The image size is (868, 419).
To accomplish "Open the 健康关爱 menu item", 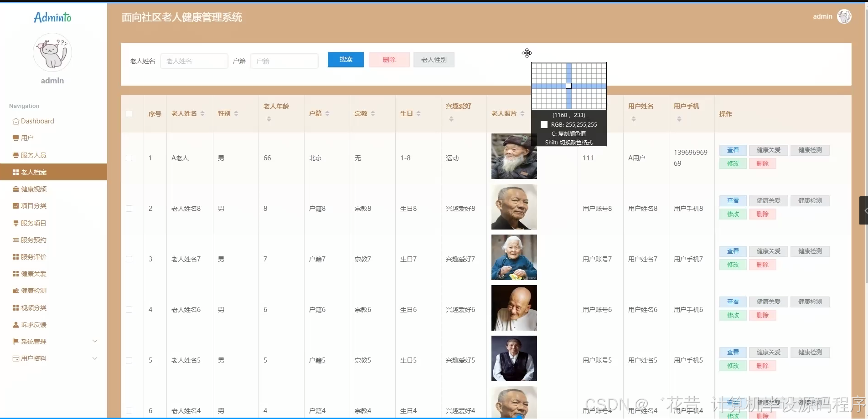I will click(53, 274).
